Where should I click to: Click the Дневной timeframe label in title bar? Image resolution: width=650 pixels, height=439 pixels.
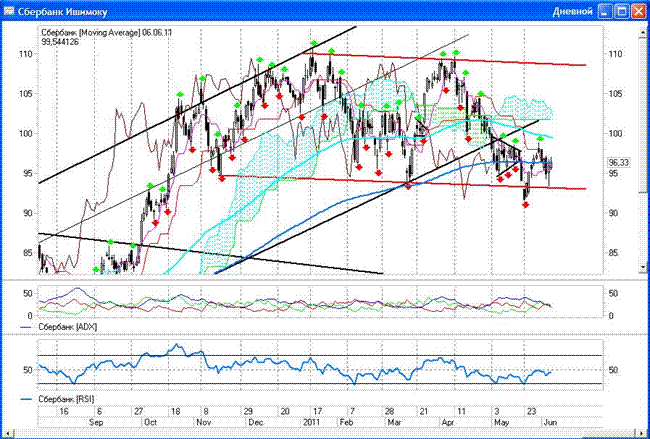point(572,11)
